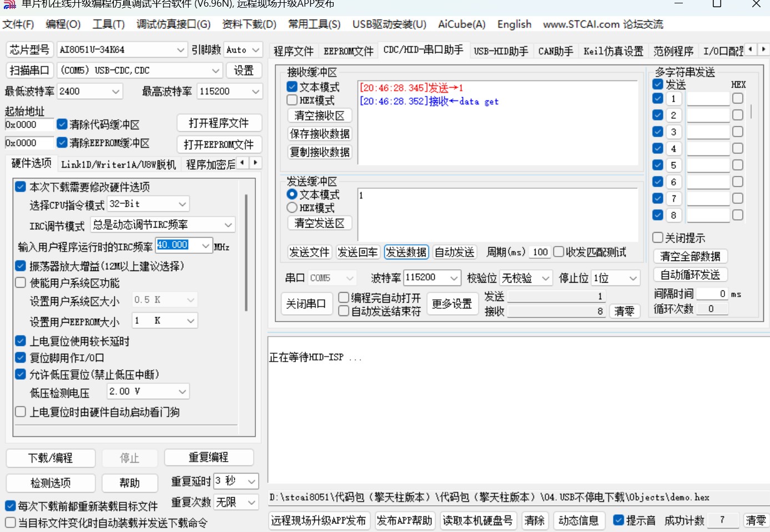Open the 文件(F) menu

19,24
